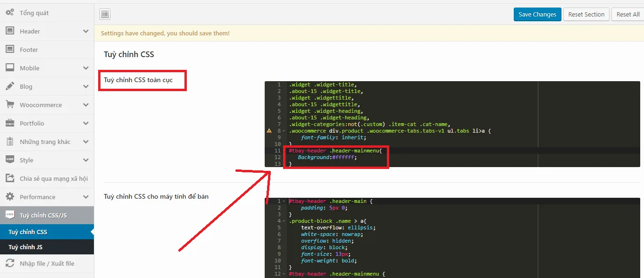Screen dimensions: 644x278
Task: Expand the Woocommerce menu chevron
Action: 85,105
